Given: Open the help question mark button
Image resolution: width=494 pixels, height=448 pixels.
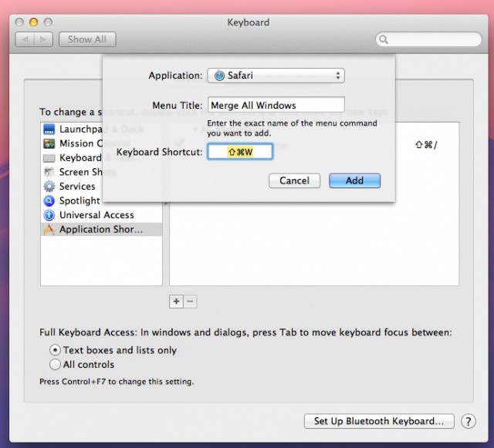Looking at the screenshot, I should (468, 421).
